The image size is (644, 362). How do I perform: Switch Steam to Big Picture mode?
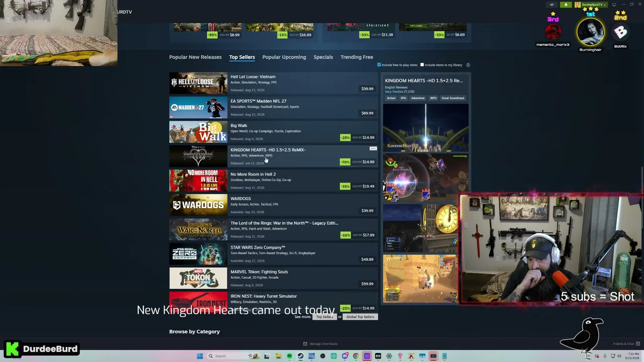coord(614,5)
